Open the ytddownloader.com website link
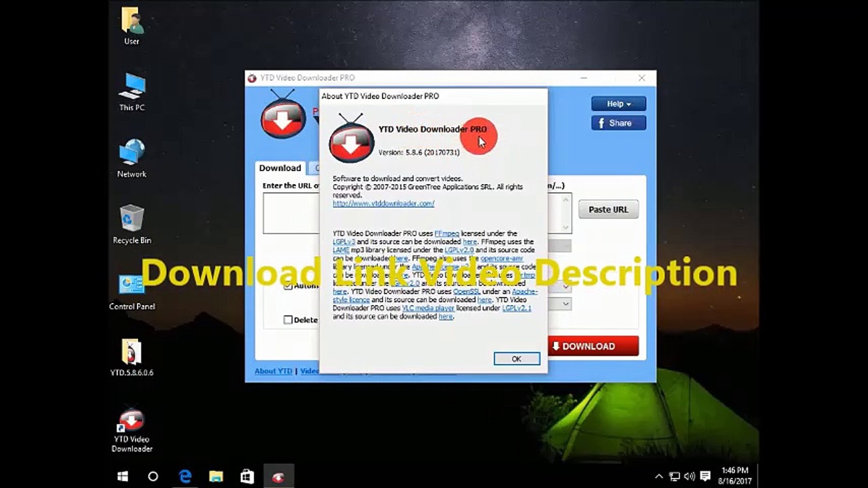Image resolution: width=868 pixels, height=488 pixels. click(384, 204)
